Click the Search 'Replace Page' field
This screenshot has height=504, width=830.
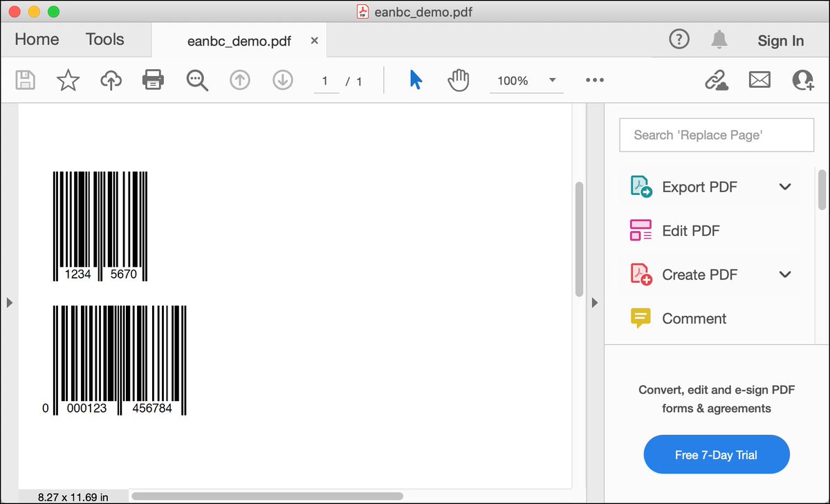717,135
